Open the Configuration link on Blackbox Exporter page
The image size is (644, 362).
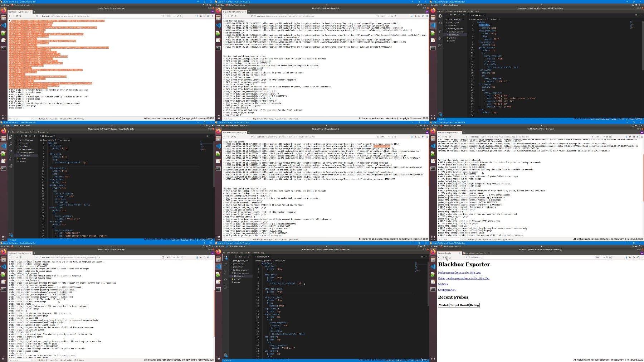pyautogui.click(x=447, y=290)
